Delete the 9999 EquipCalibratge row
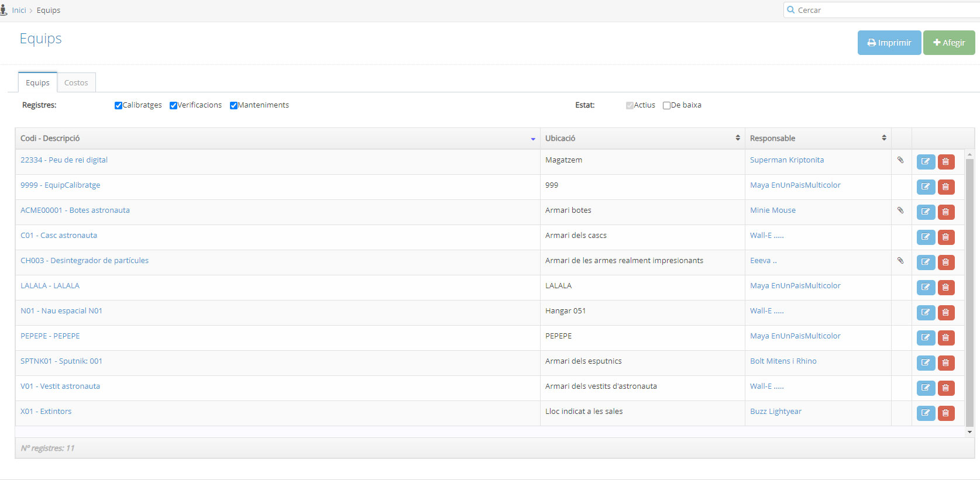Screen dimensions: 980x480 (x=946, y=187)
